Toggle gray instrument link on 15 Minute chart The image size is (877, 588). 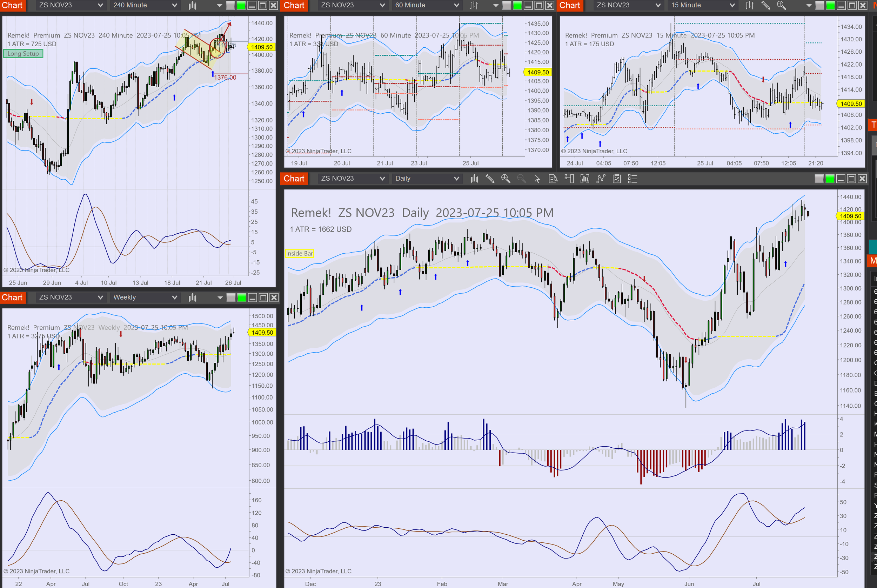pos(820,5)
